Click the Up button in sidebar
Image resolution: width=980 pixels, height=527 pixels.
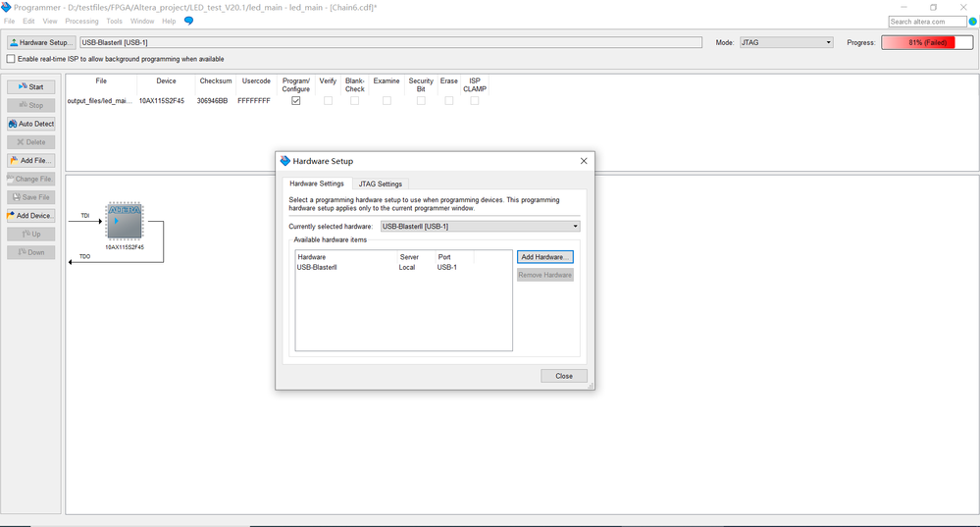(31, 234)
